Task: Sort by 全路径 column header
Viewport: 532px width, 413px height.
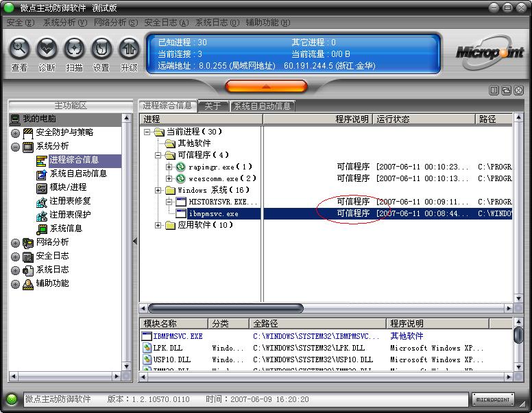Action: coord(318,324)
